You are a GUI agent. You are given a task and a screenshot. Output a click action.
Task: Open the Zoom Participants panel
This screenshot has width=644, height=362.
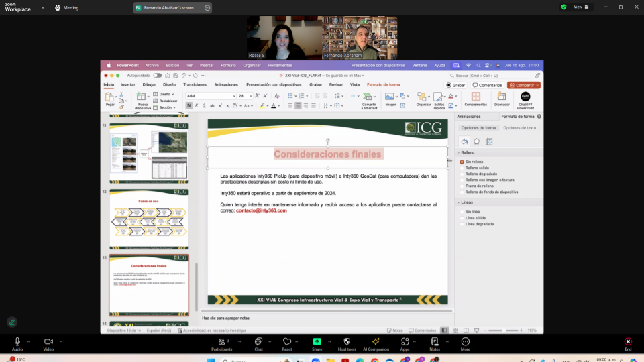pos(222,343)
